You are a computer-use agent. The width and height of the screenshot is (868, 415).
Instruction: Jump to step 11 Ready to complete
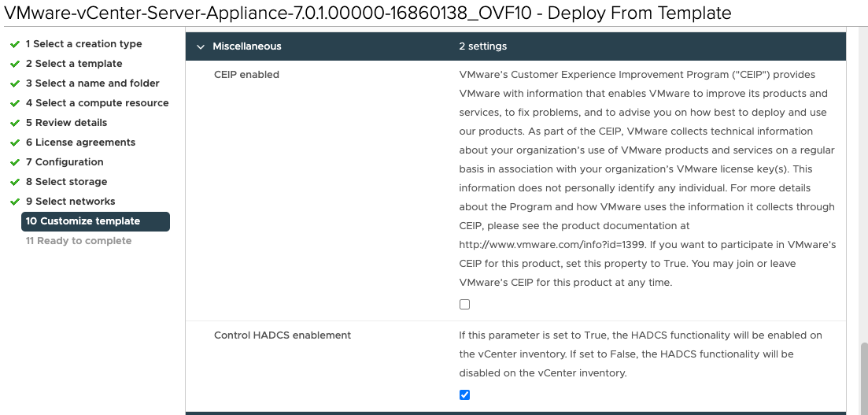coord(79,241)
